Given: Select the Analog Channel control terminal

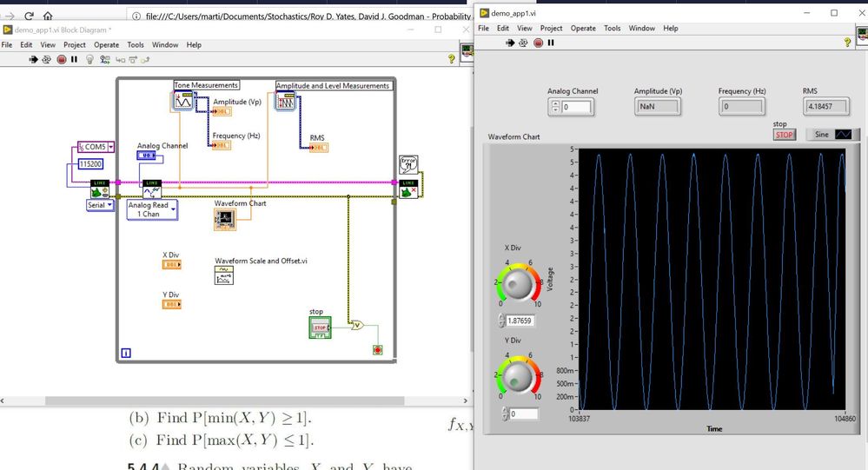Looking at the screenshot, I should (x=146, y=156).
